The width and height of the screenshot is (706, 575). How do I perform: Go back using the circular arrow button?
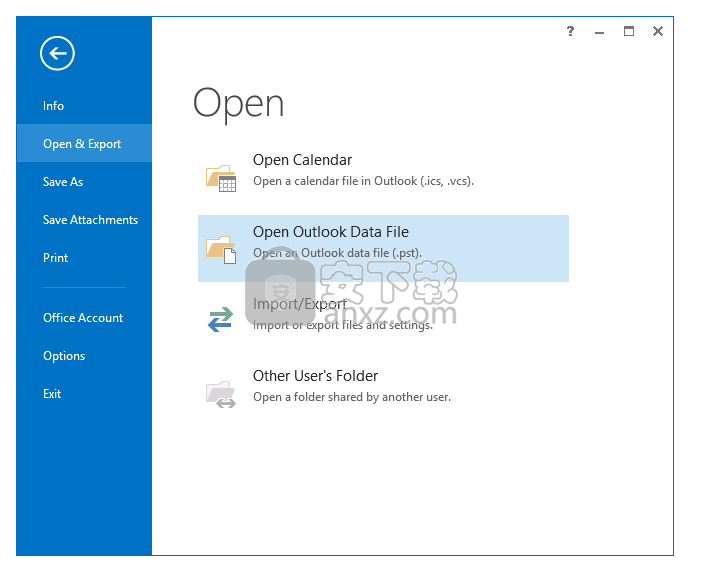pyautogui.click(x=57, y=53)
